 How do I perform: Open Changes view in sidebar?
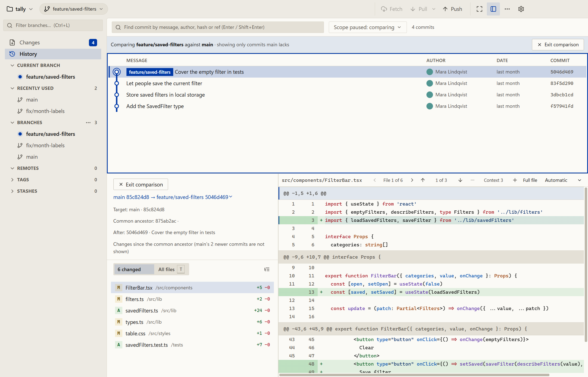(53, 42)
